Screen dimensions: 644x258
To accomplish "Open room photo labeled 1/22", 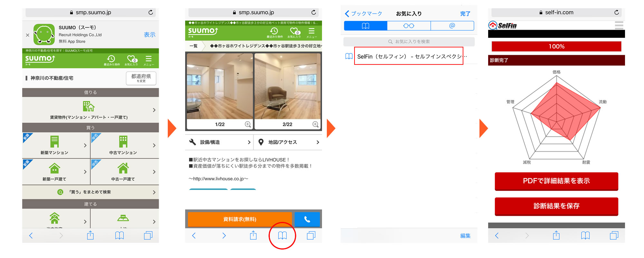I will (x=220, y=86).
